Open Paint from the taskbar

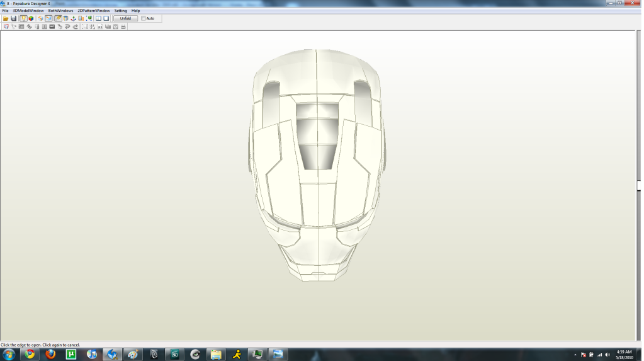133,354
